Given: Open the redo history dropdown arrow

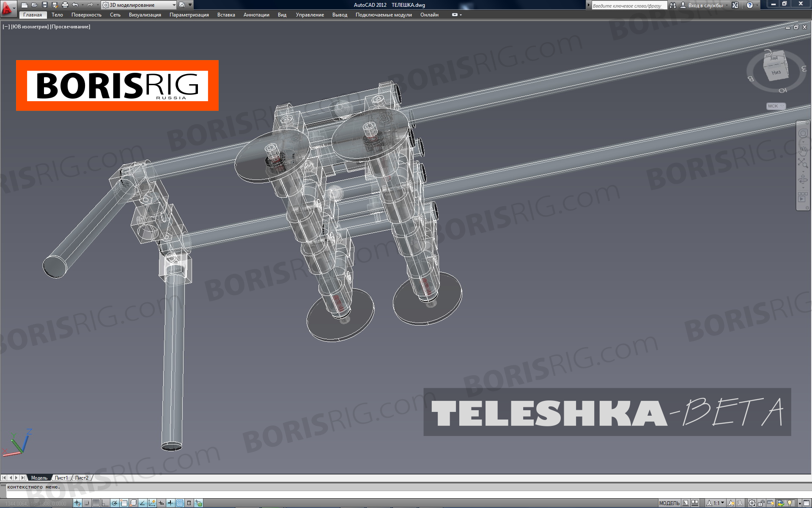Looking at the screenshot, I should click(97, 5).
